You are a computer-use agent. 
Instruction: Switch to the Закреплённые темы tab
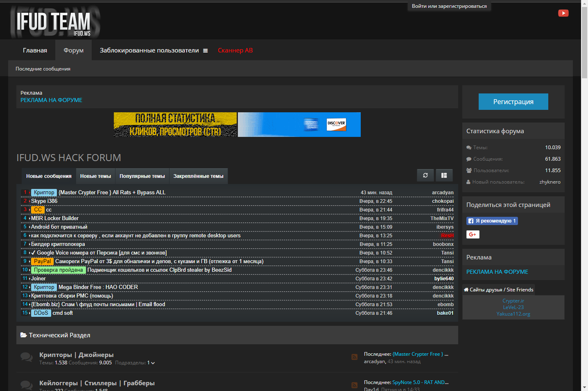[x=199, y=176]
